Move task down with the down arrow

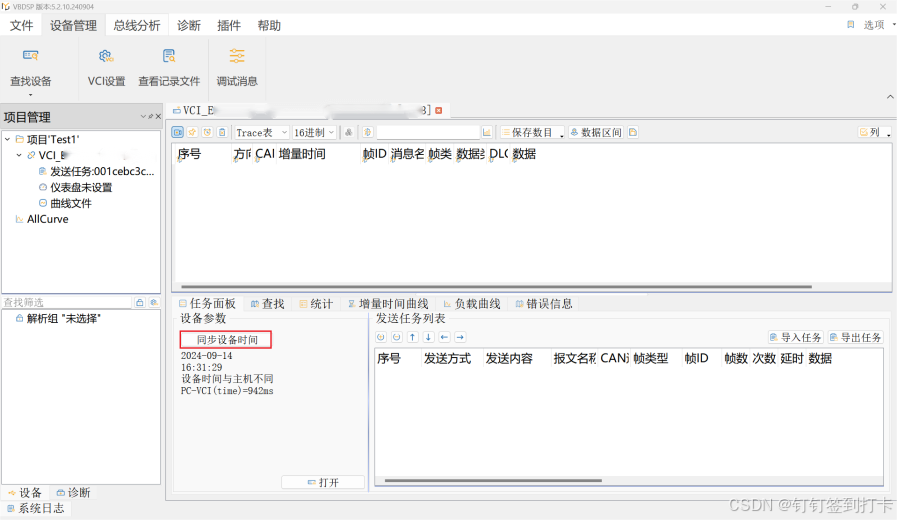[x=428, y=337]
